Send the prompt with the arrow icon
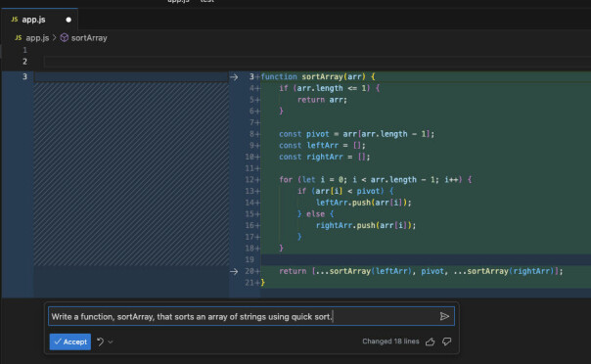 tap(444, 316)
